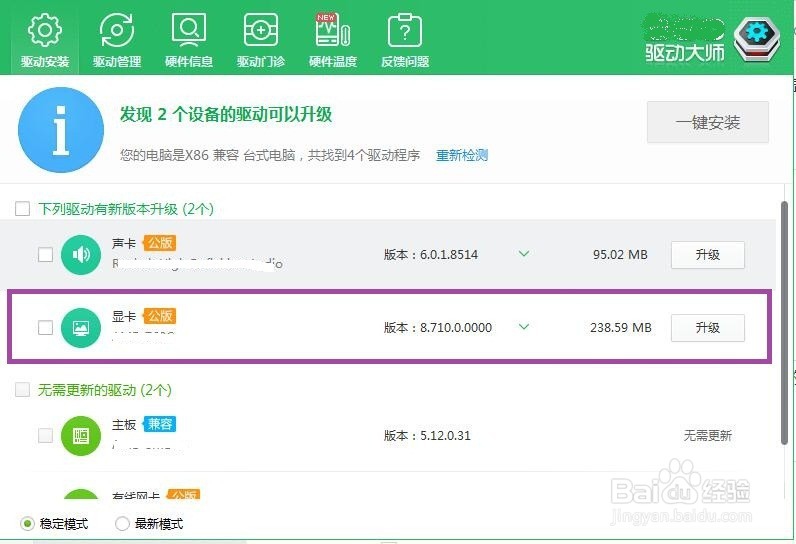Open the 驱动安装 gear icon

[45, 30]
